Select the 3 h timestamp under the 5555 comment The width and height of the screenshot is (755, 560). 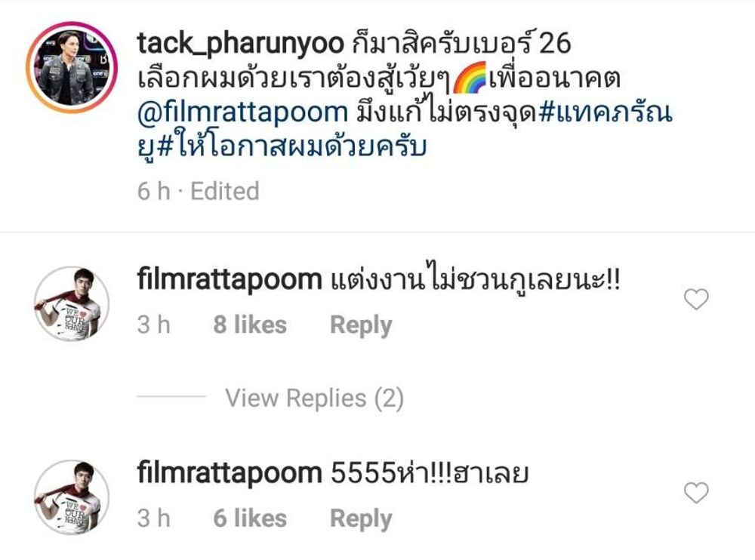(x=154, y=518)
